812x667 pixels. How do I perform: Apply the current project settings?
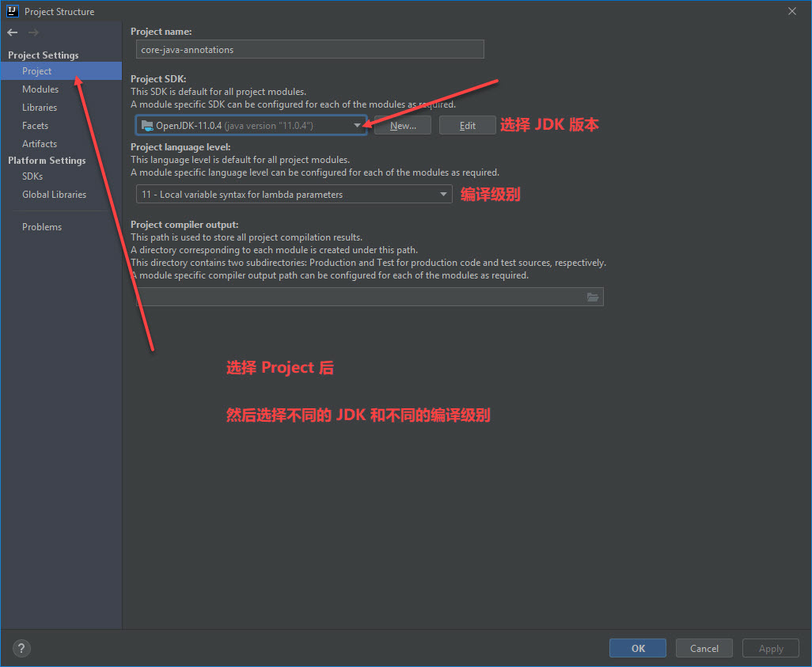point(770,648)
